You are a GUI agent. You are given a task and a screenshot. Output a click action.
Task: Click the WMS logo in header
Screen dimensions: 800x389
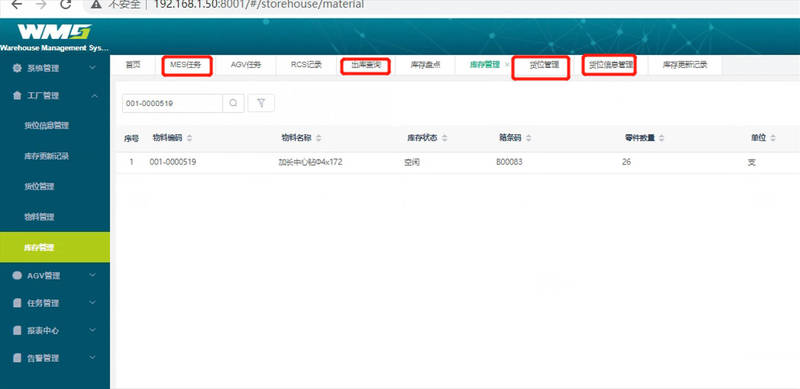pyautogui.click(x=54, y=33)
